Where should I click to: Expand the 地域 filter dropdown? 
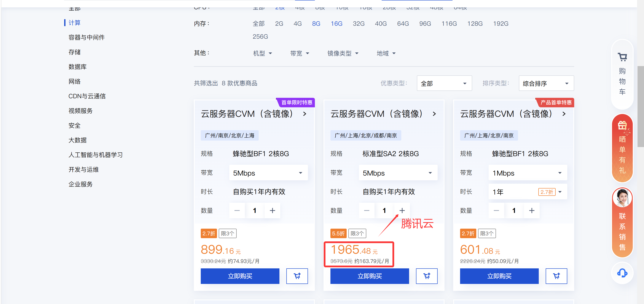point(386,53)
